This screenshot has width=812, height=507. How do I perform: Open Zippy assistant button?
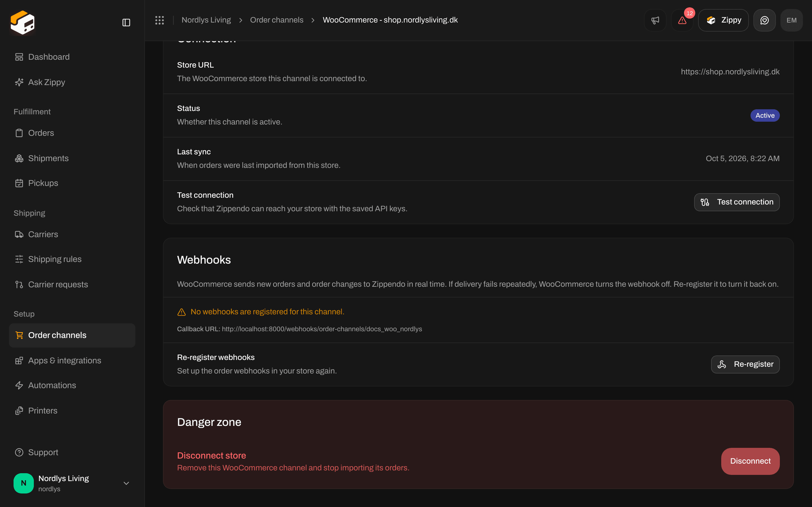pos(723,20)
